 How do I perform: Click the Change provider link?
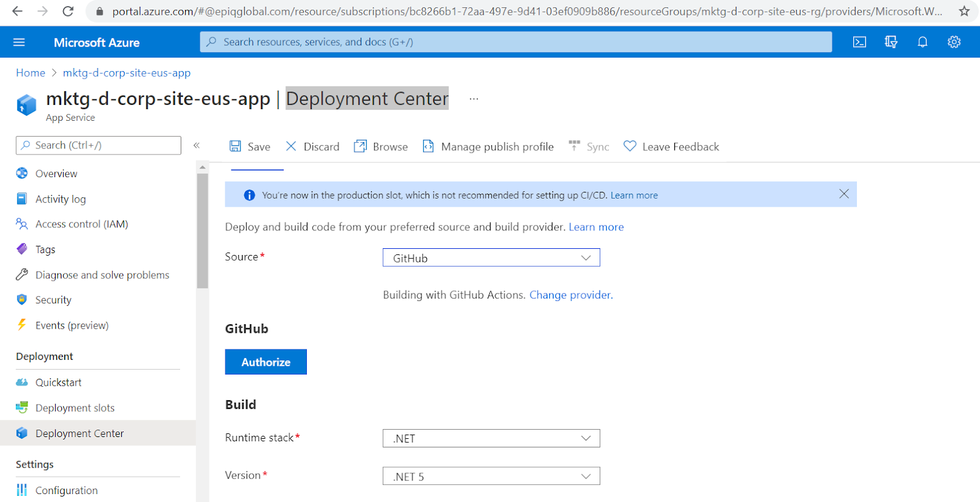click(571, 295)
